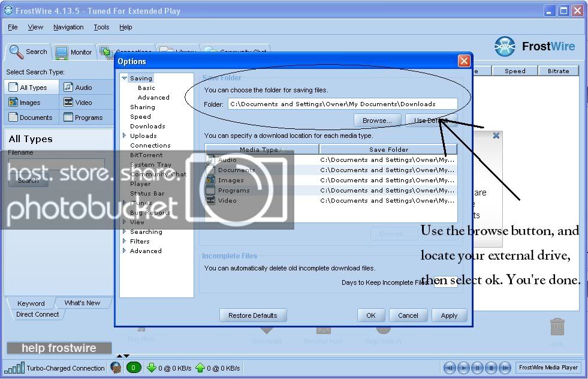588x379 pixels.
Task: Collapse the Saving tree node
Action: pos(125,78)
